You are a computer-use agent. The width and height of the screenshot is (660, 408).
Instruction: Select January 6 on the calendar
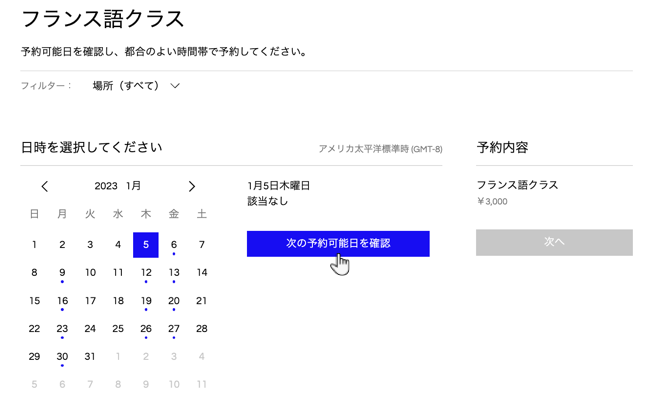pyautogui.click(x=174, y=244)
